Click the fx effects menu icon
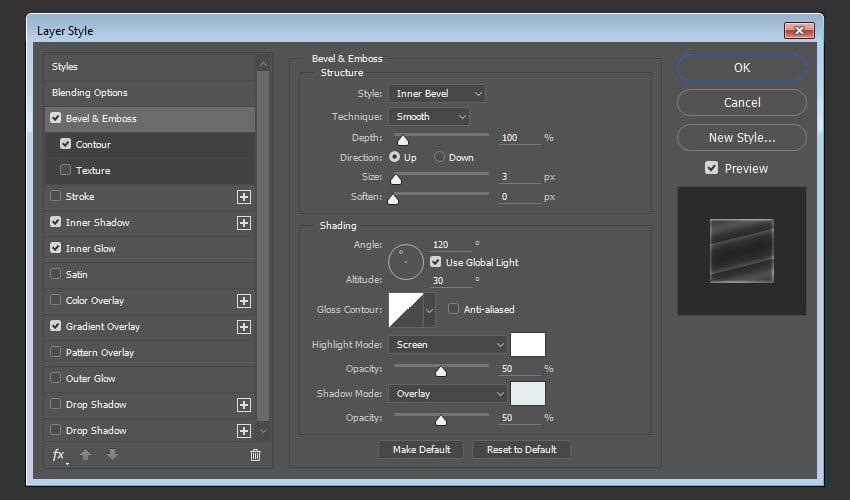The height and width of the screenshot is (500, 850). point(58,455)
